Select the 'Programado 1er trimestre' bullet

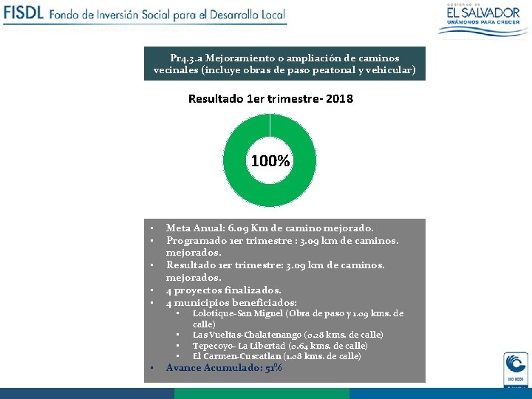click(282, 246)
